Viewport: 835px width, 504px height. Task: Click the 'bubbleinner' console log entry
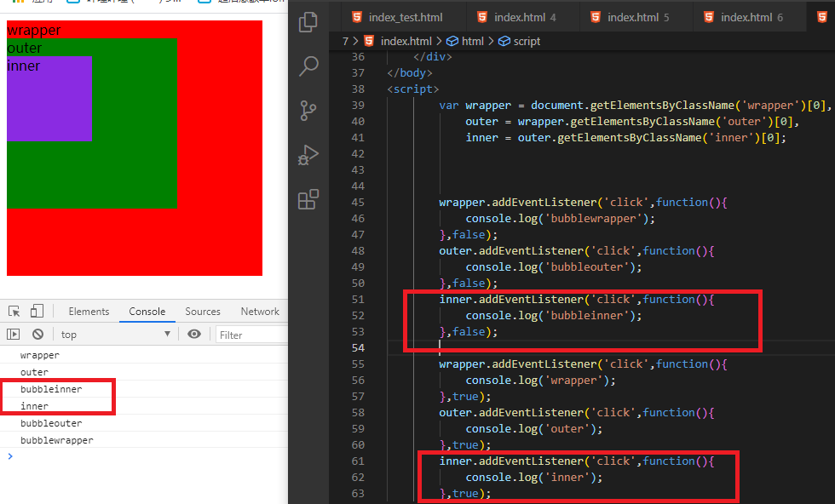pyautogui.click(x=51, y=389)
